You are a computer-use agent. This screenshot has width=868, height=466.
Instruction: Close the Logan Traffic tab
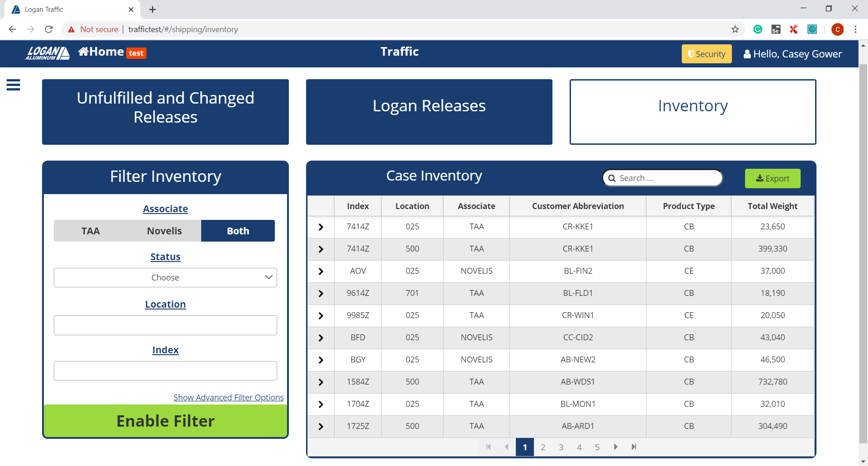pos(131,10)
